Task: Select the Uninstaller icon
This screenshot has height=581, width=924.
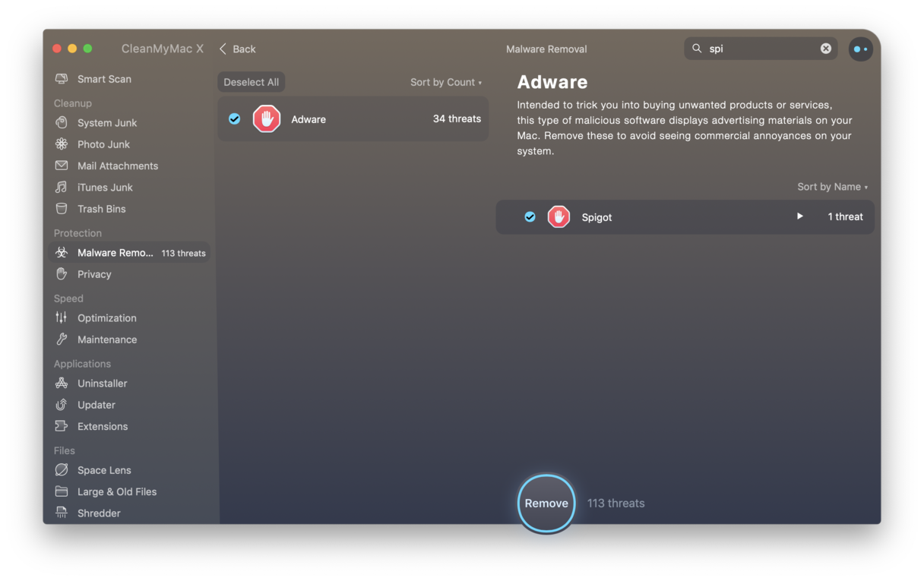Action: 62,384
